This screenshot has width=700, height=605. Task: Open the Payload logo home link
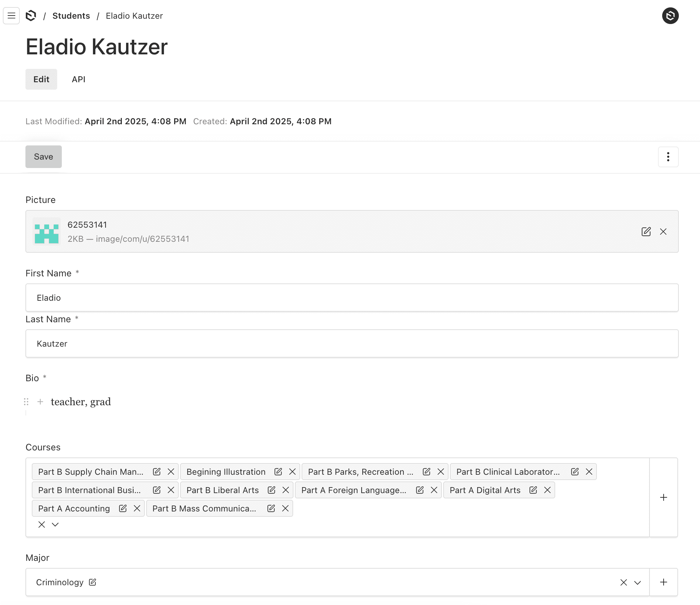pyautogui.click(x=31, y=16)
